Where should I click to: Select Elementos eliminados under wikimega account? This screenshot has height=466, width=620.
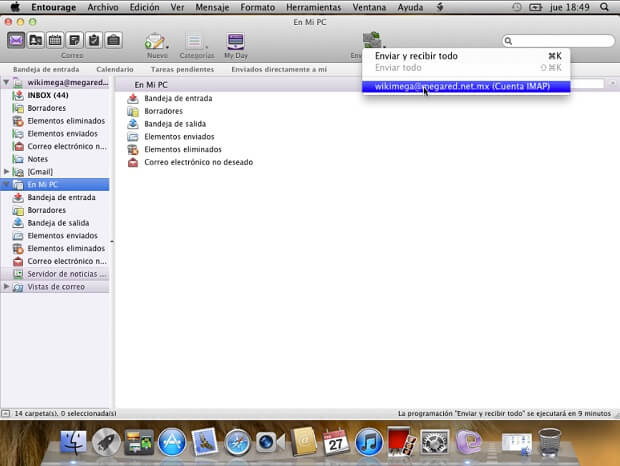tap(55, 121)
